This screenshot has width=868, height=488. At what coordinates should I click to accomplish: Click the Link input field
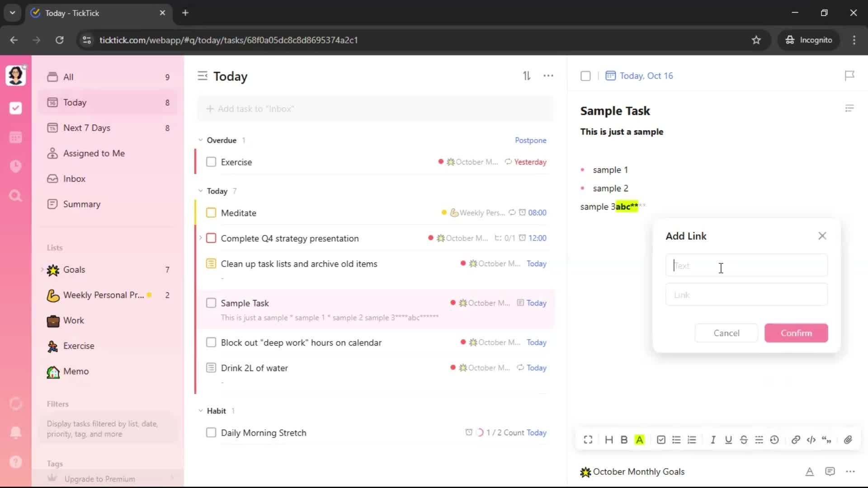point(746,295)
